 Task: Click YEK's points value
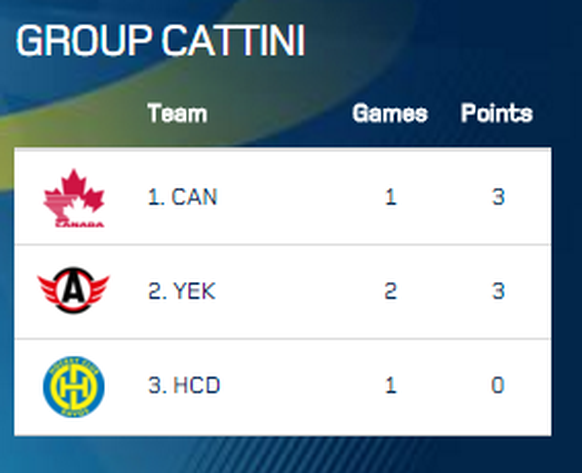(498, 291)
